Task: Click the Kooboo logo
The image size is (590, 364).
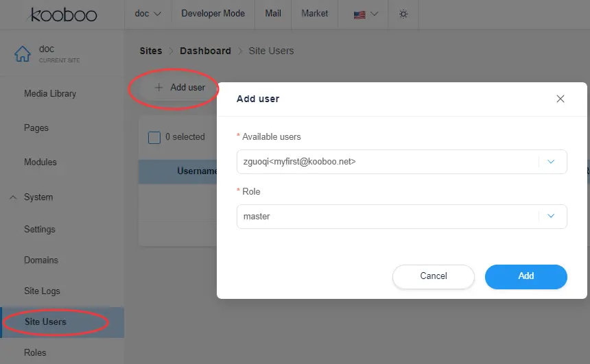Action: (63, 14)
